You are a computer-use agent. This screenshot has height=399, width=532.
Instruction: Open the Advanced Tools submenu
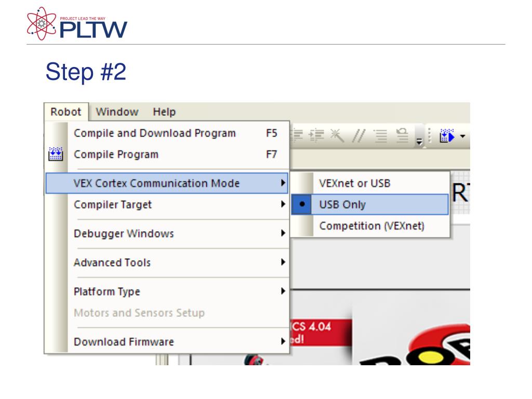pyautogui.click(x=167, y=262)
